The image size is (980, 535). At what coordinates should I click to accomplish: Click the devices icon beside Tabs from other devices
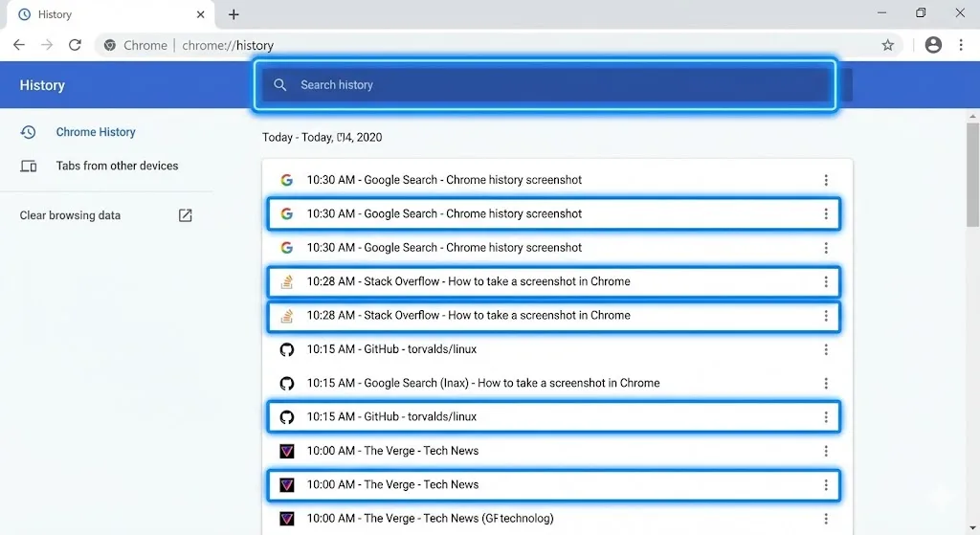(28, 167)
